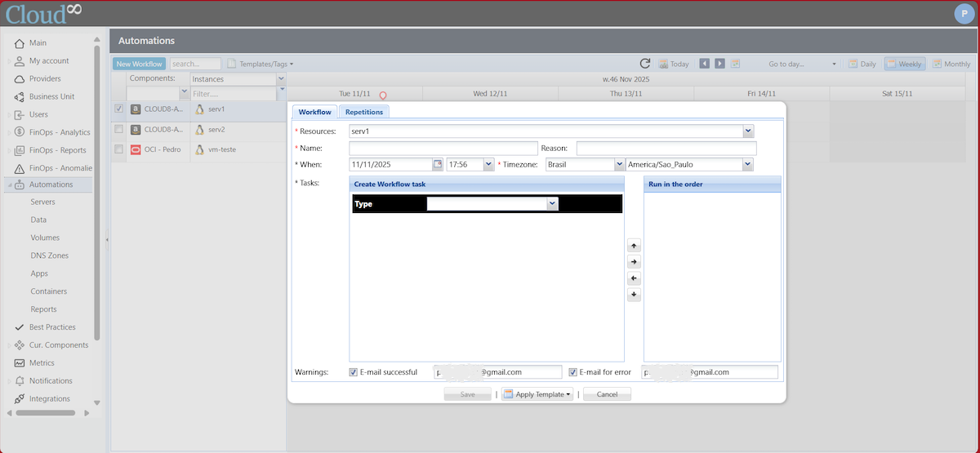Open DNS Zones under Automations
The height and width of the screenshot is (453, 980).
coord(49,255)
